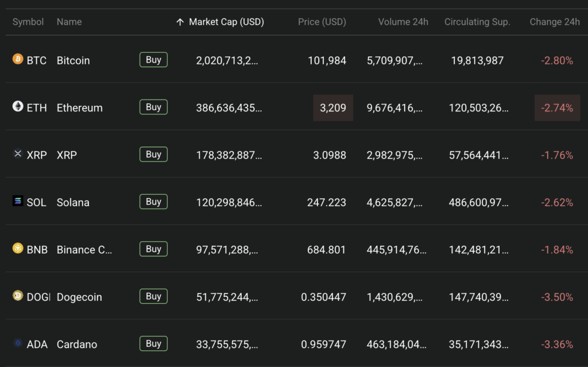Viewport: 588px width, 367px height.
Task: Click XRP market cap 178,382,887...
Action: click(x=229, y=155)
